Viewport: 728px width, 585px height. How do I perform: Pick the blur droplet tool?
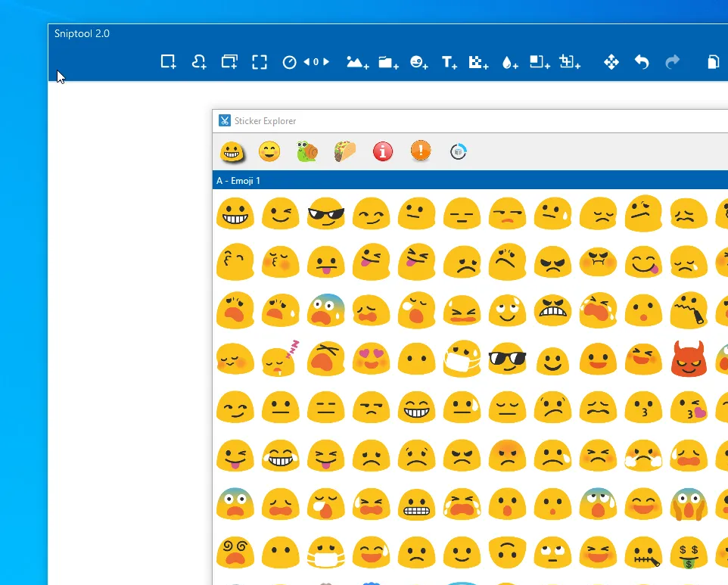coord(509,63)
